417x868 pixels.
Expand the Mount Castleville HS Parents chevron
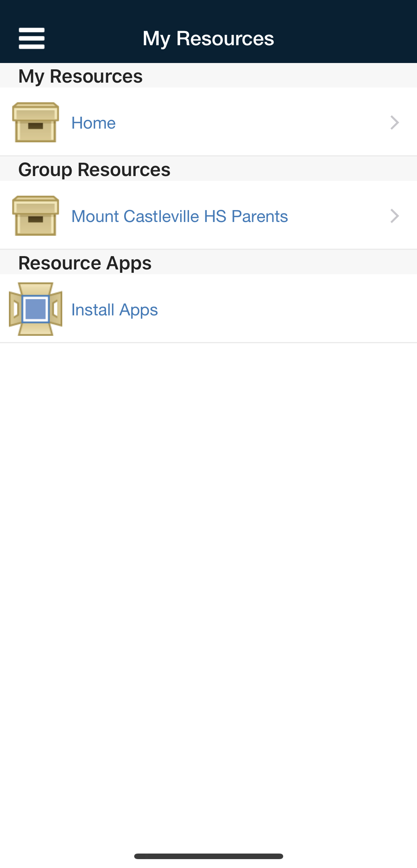point(394,216)
